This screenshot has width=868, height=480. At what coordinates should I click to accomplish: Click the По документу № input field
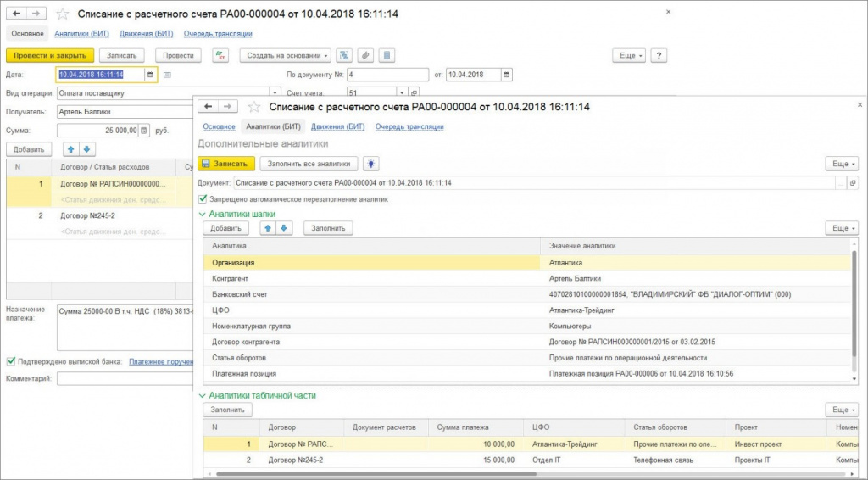(387, 75)
